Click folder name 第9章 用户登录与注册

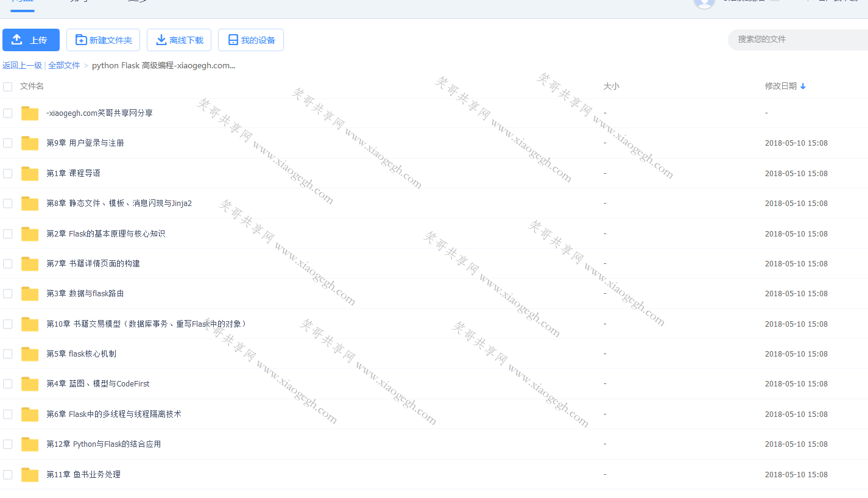point(85,143)
